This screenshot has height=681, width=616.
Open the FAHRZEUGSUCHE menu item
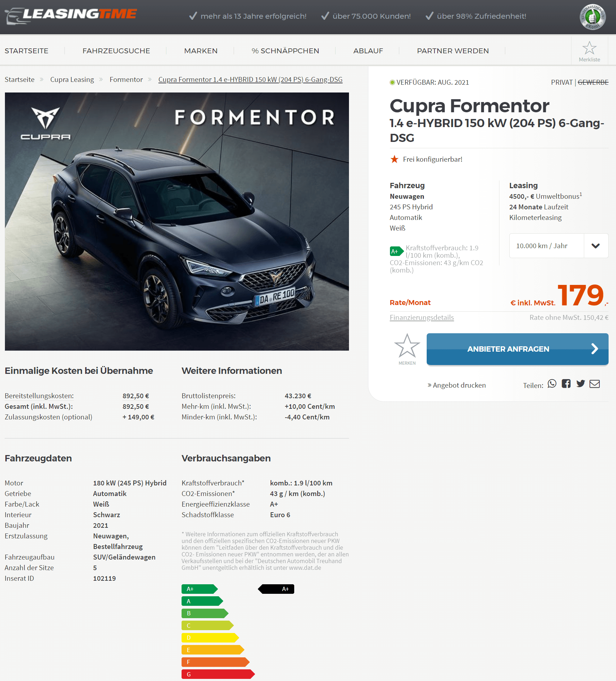[116, 51]
